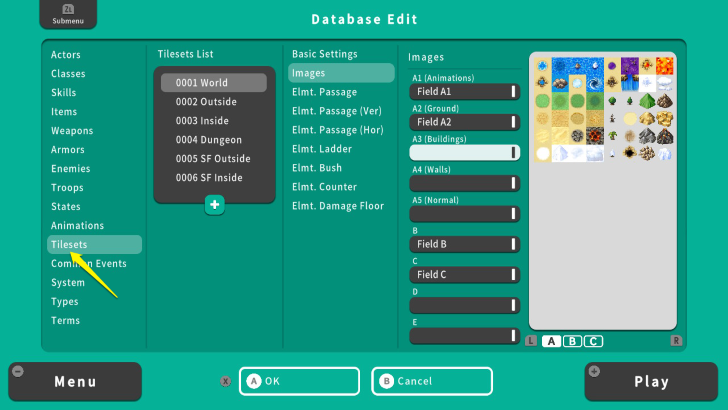Screen dimensions: 728x410
Task: Select the Tilesets database category
Action: (x=94, y=245)
